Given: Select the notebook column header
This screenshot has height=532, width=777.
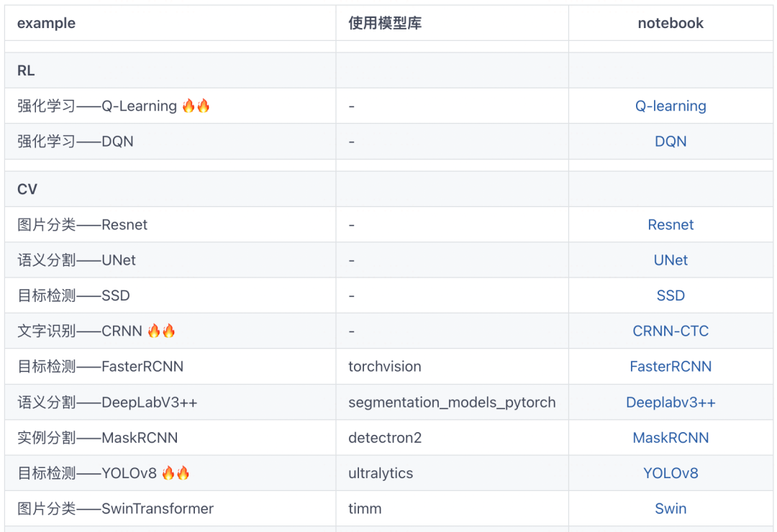Looking at the screenshot, I should click(671, 23).
